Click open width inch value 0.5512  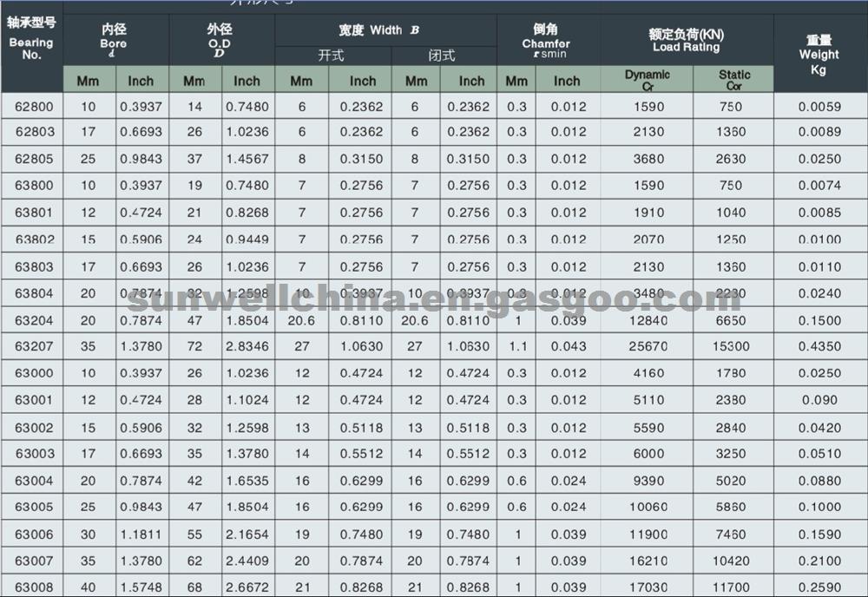point(361,454)
